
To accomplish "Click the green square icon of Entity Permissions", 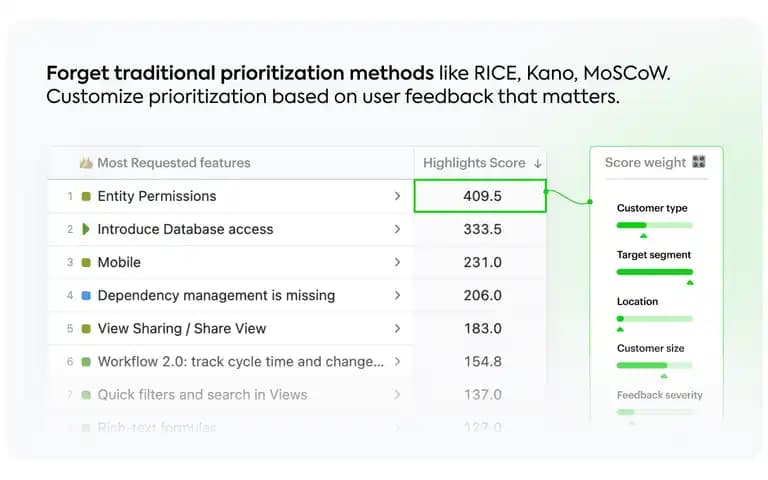I will [86, 196].
